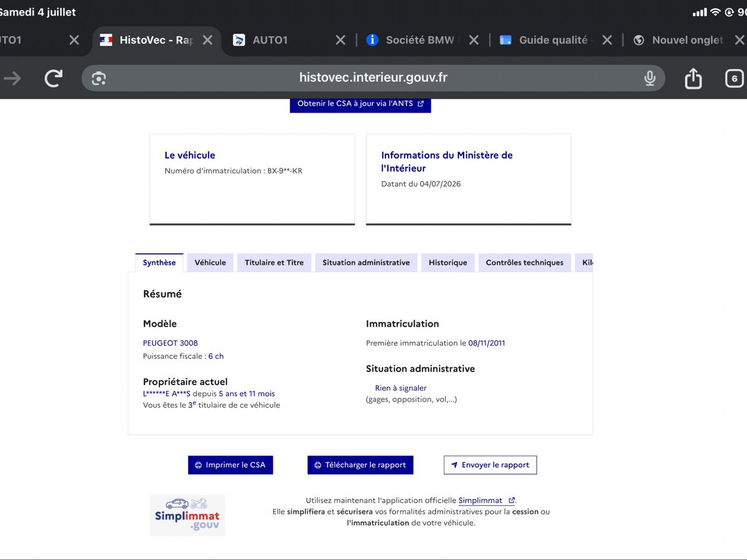This screenshot has height=560, width=747.
Task: Go forward with the arrow button
Action: tap(12, 78)
